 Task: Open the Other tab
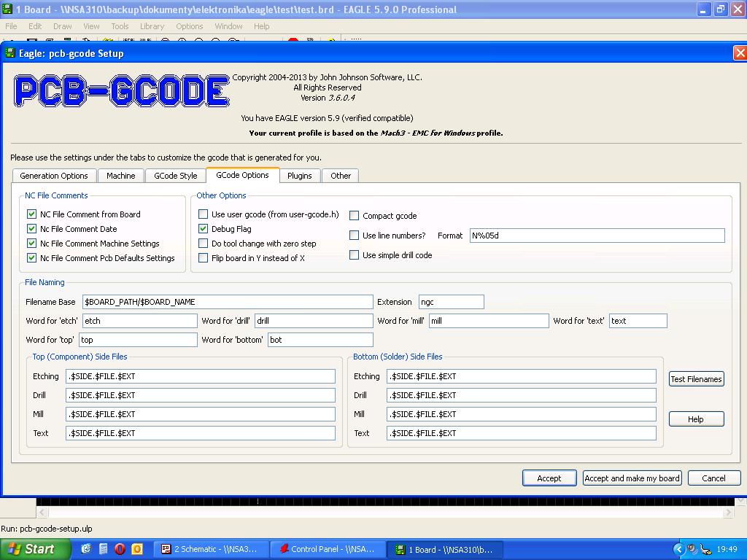pyautogui.click(x=341, y=176)
